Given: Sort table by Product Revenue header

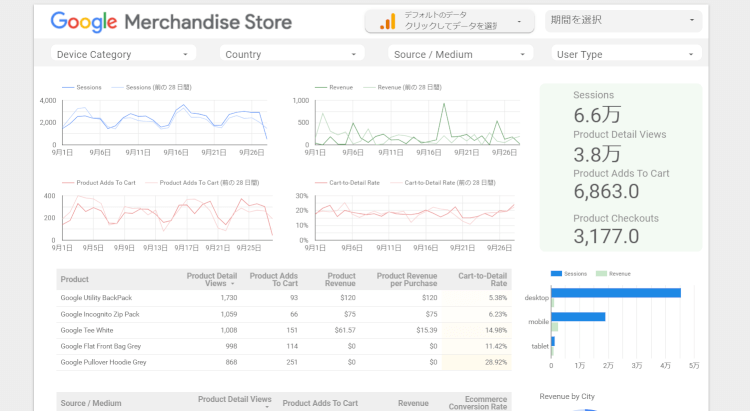Looking at the screenshot, I should pyautogui.click(x=341, y=279).
